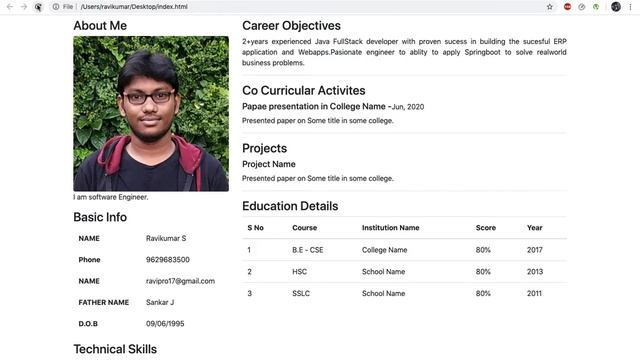Screen dimensions: 640x360
Task: Select the name value 'Ravikumar S'
Action: click(x=166, y=238)
